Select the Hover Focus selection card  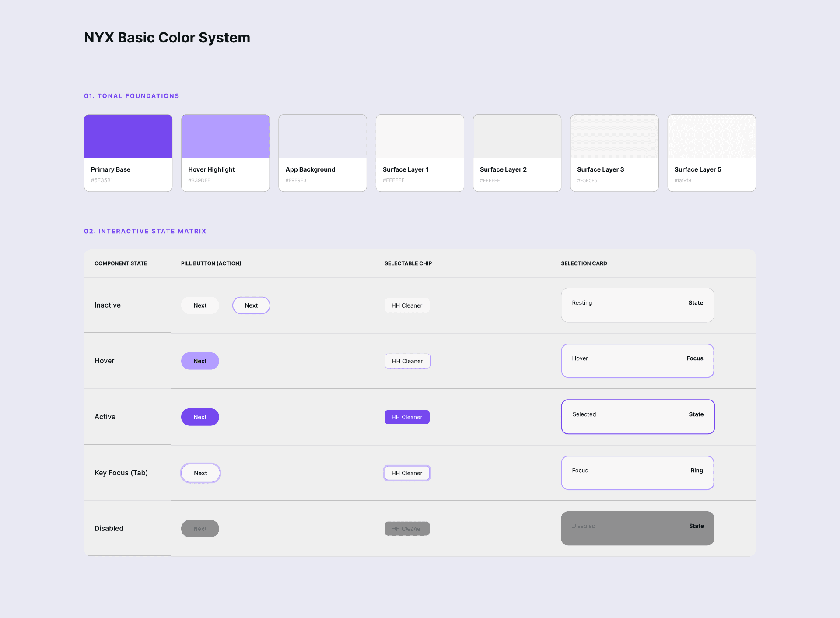(x=637, y=361)
